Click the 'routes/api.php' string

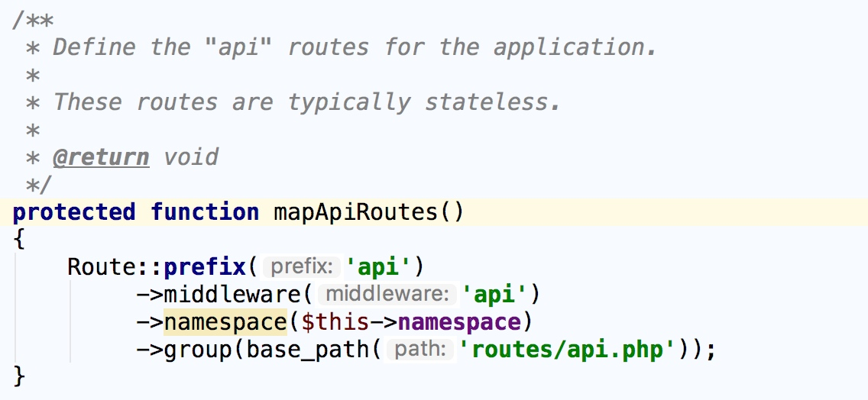pyautogui.click(x=568, y=350)
